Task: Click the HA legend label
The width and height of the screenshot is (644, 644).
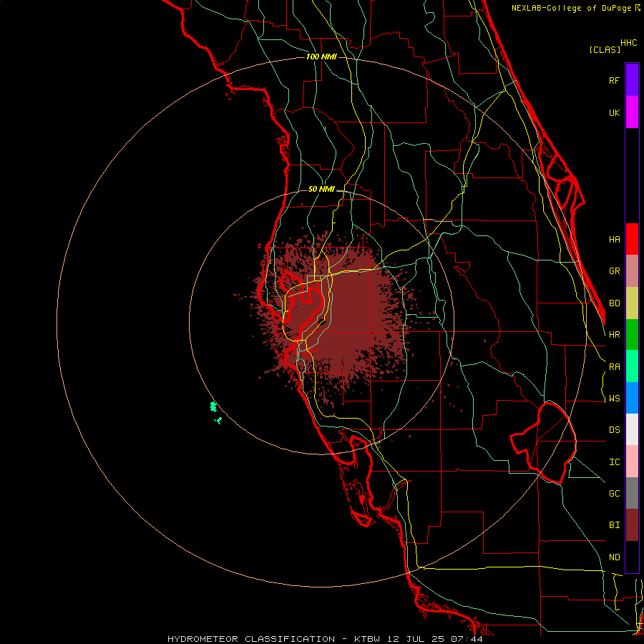Action: click(614, 239)
